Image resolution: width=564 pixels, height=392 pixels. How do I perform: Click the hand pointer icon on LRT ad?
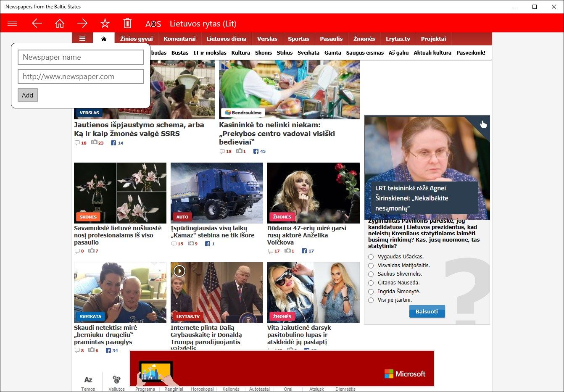483,124
